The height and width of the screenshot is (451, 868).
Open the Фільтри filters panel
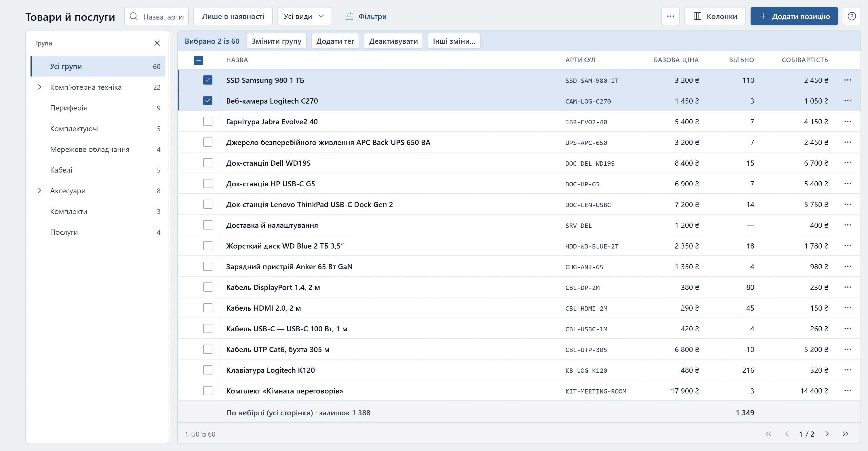coord(366,16)
